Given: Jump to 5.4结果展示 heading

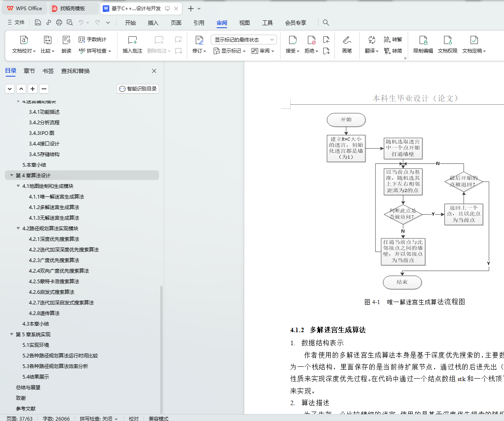Looking at the screenshot, I should click(35, 377).
